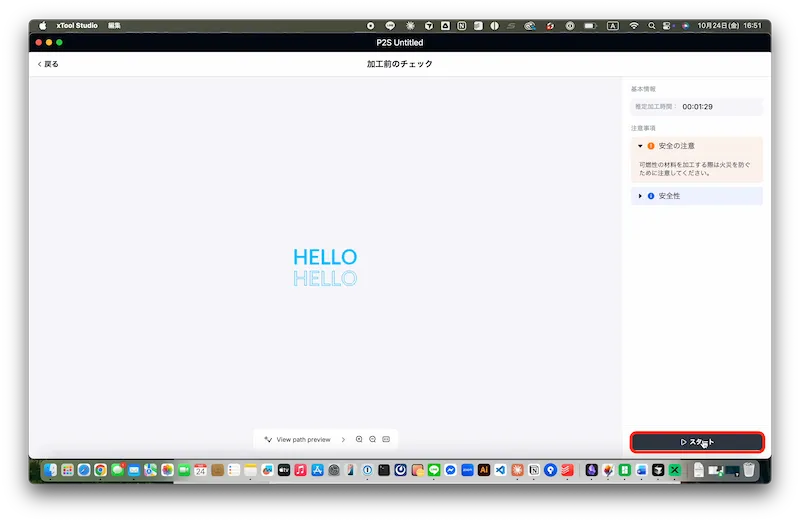Image resolution: width=800 pixels, height=522 pixels.
Task: Open the xTool Studio menu
Action: click(77, 25)
